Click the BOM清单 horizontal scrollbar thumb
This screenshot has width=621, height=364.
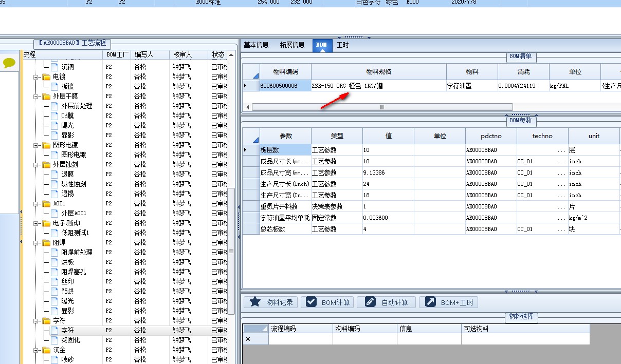(x=382, y=107)
